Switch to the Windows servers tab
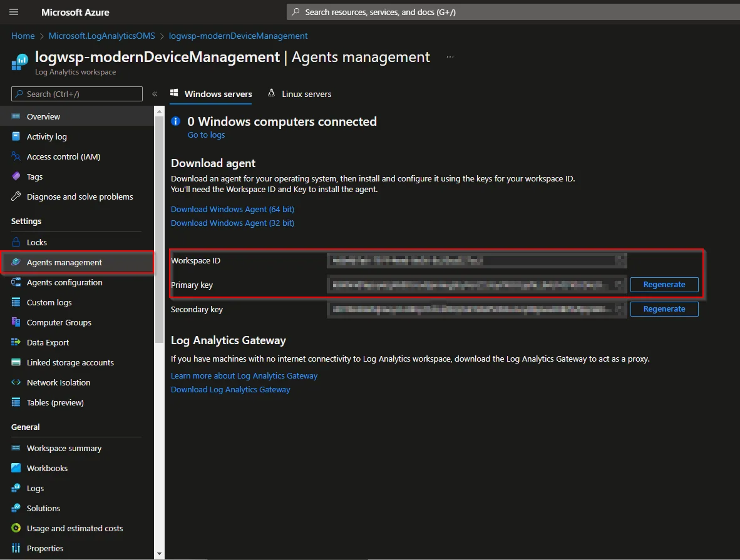740x560 pixels. coord(211,94)
